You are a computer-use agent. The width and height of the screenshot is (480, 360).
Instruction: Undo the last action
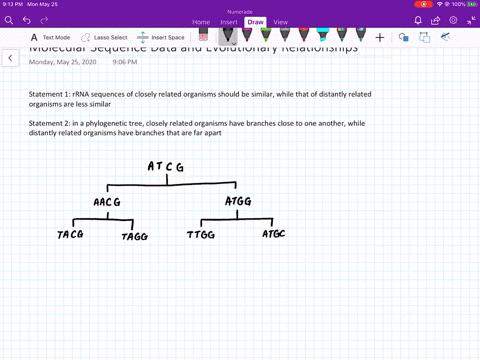(x=27, y=20)
